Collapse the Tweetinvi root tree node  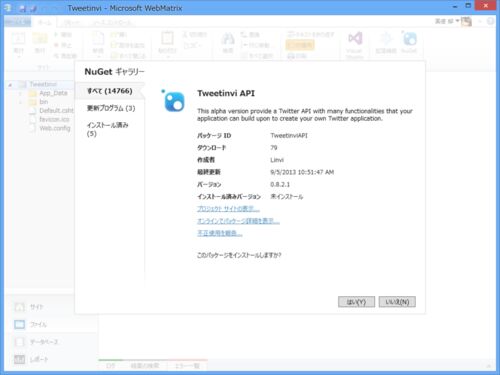(x=10, y=85)
